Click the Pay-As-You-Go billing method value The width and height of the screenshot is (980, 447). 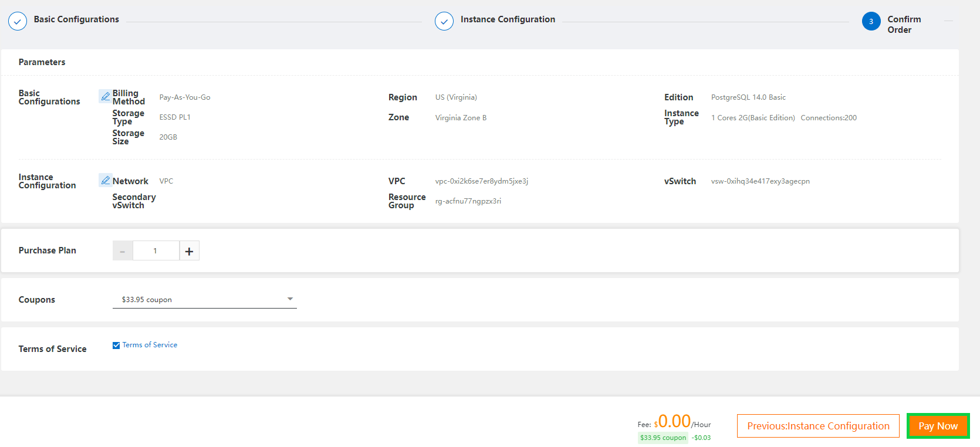tap(185, 97)
